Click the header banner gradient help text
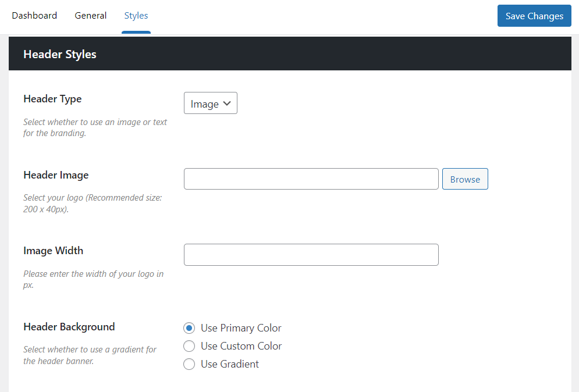The image size is (579, 392). tap(90, 355)
